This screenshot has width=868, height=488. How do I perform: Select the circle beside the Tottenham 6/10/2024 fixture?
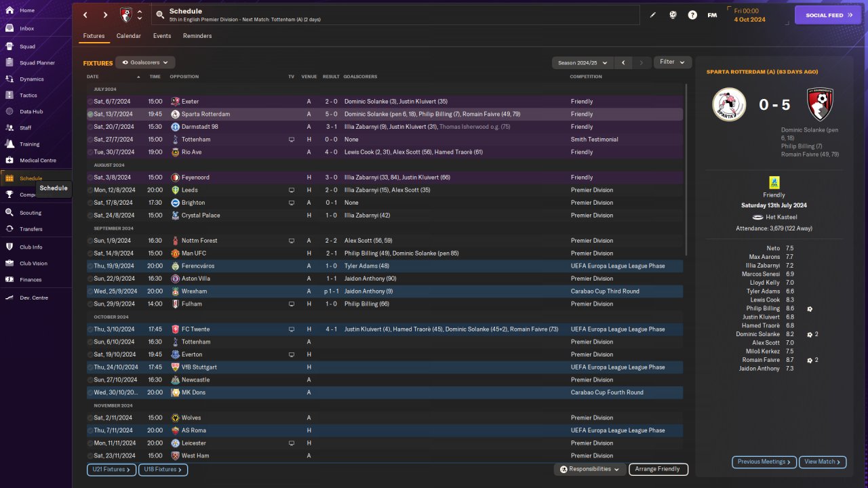(90, 342)
